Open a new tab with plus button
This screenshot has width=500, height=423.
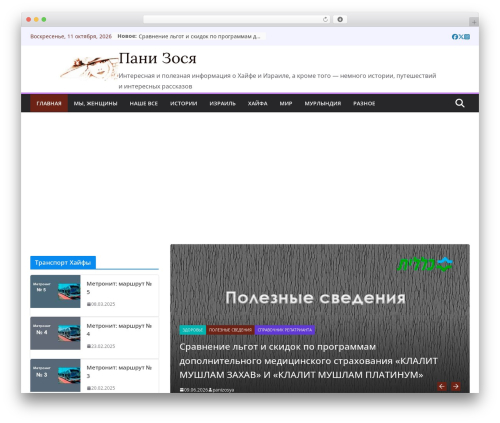click(474, 22)
